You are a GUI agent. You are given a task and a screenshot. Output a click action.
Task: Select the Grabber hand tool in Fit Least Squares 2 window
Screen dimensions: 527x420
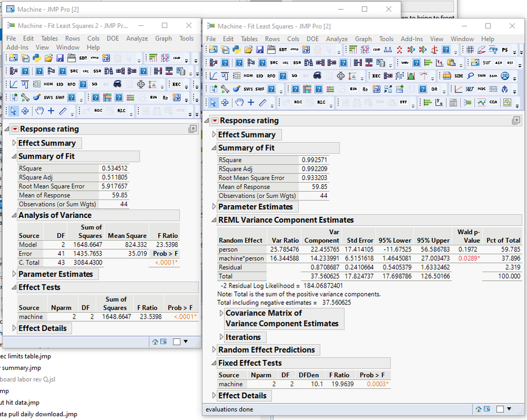[40, 111]
